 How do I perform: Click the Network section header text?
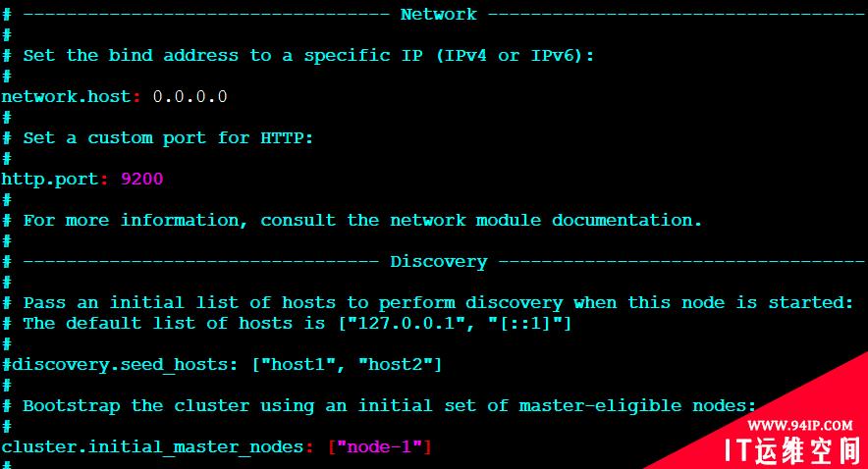coord(439,15)
